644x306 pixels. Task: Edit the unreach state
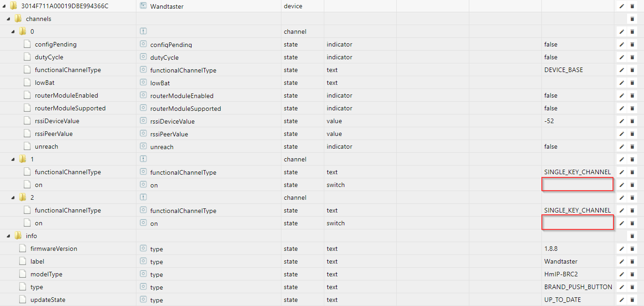click(x=621, y=147)
